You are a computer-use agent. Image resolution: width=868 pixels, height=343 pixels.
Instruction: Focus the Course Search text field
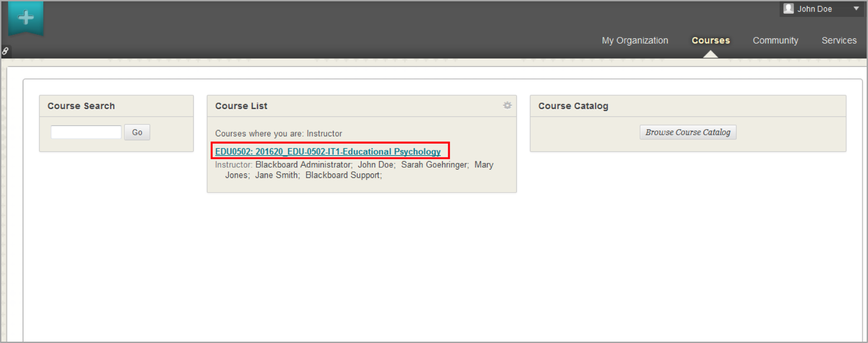click(x=86, y=132)
